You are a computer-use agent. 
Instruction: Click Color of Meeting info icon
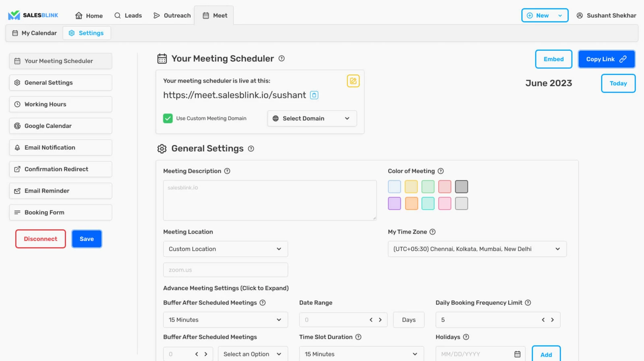441,171
